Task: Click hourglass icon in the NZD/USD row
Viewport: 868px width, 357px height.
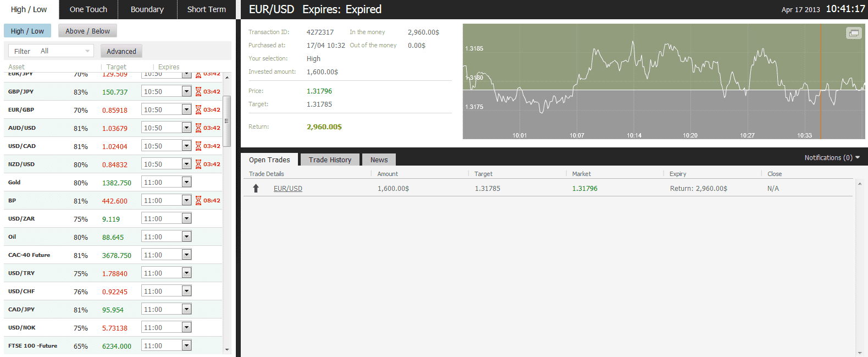Action: (x=198, y=164)
